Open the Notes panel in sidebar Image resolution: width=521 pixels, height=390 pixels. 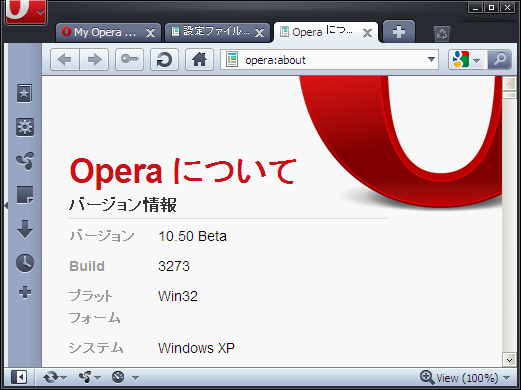tap(25, 195)
